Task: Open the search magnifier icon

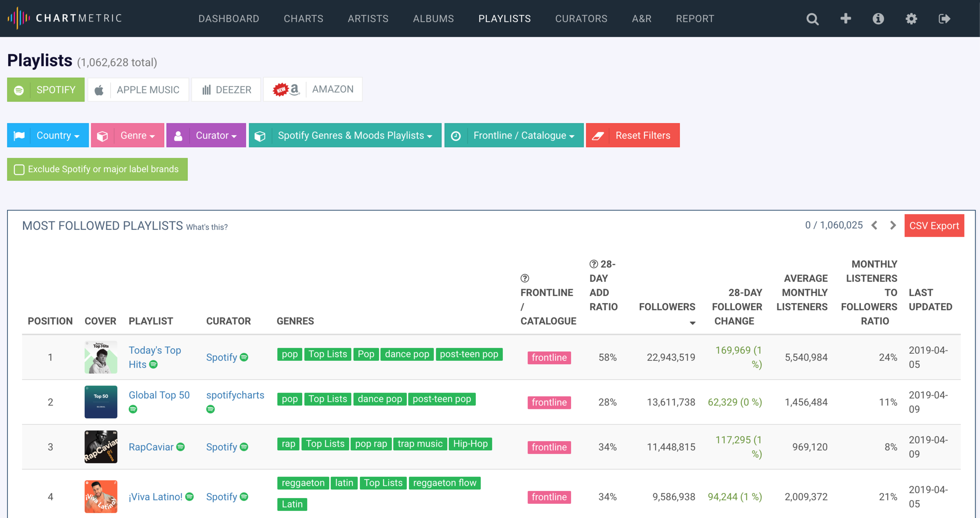Action: 812,19
